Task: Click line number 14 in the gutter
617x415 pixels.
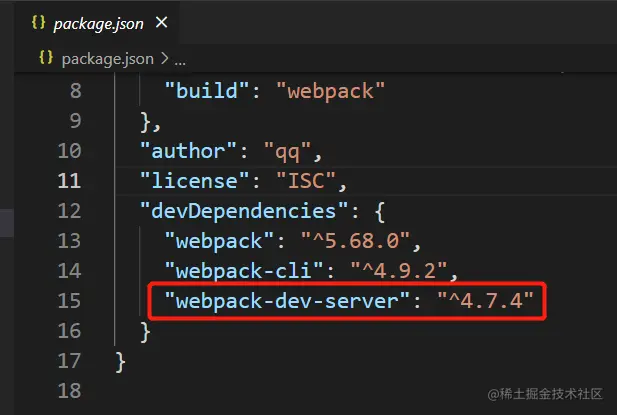Action: [69, 271]
